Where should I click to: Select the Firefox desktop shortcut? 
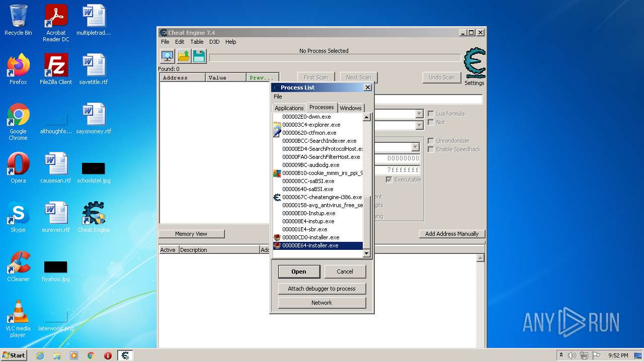(18, 69)
